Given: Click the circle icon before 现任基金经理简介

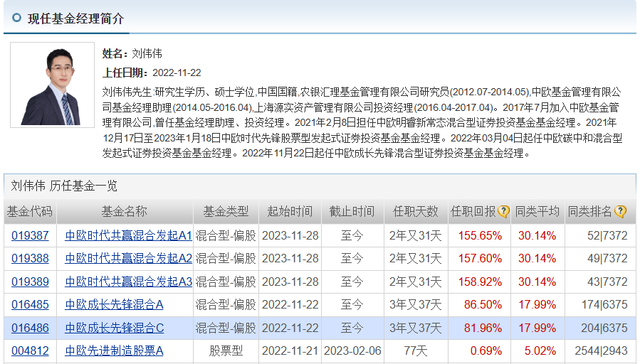Looking at the screenshot, I should pyautogui.click(x=17, y=18).
